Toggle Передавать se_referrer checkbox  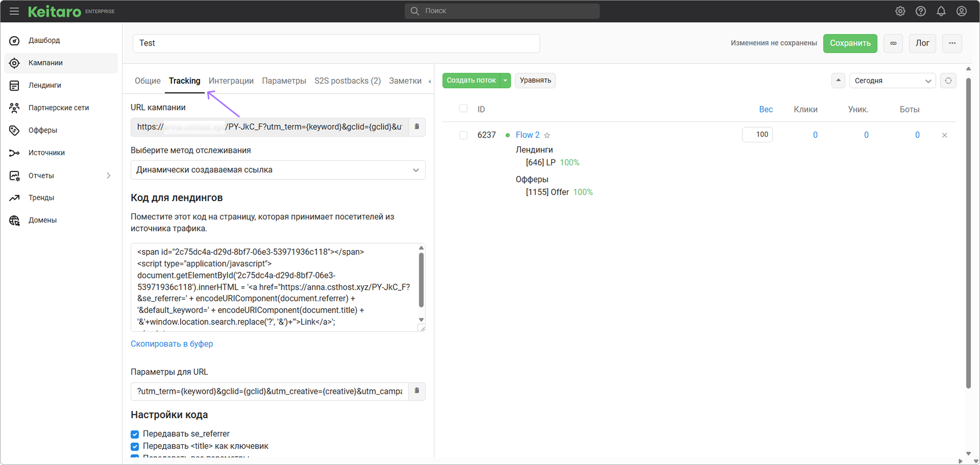pos(135,434)
